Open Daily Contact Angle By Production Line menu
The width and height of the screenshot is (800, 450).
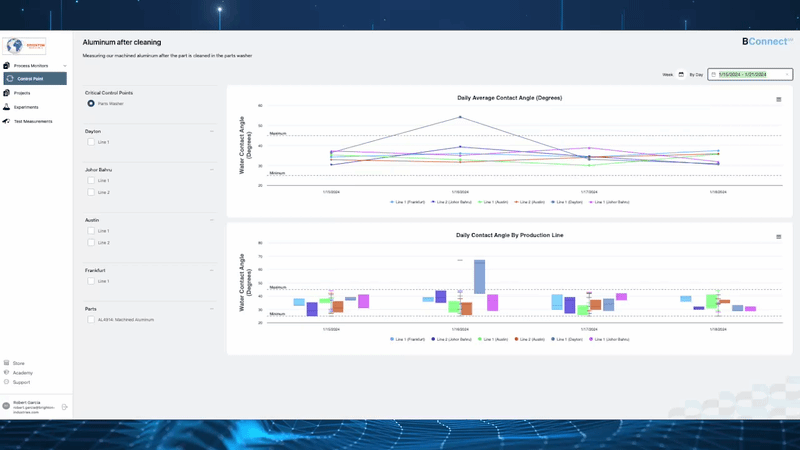tap(779, 237)
